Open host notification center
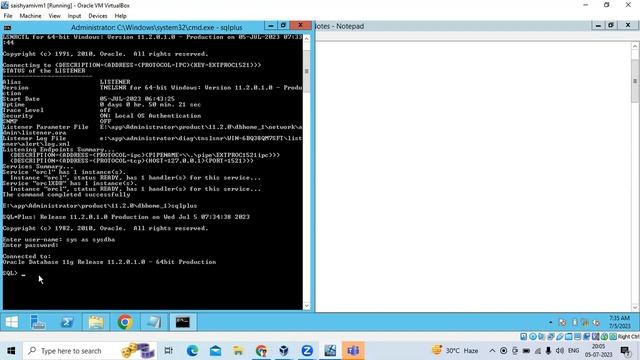The image size is (640, 360). tap(625, 351)
